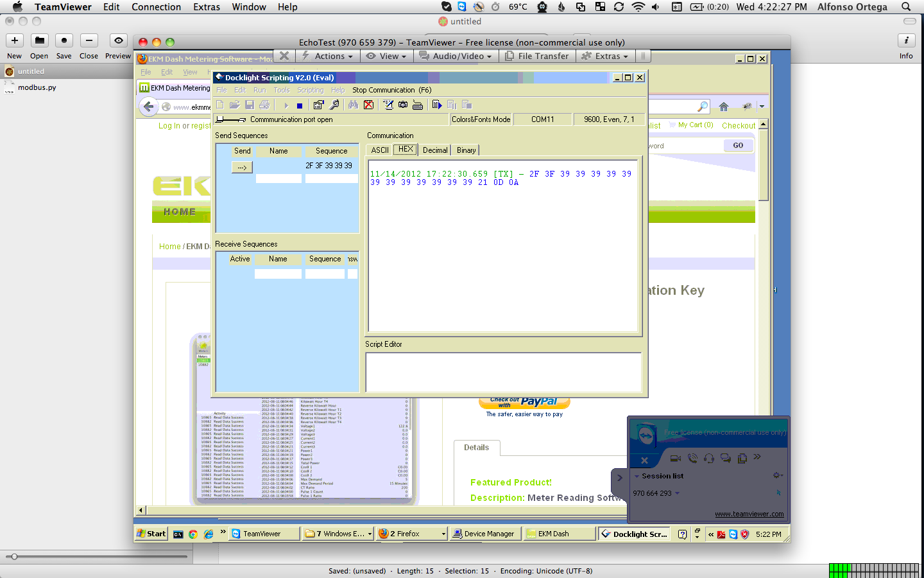Click the Checkout link on EKM page
The image size is (924, 578).
pos(739,126)
